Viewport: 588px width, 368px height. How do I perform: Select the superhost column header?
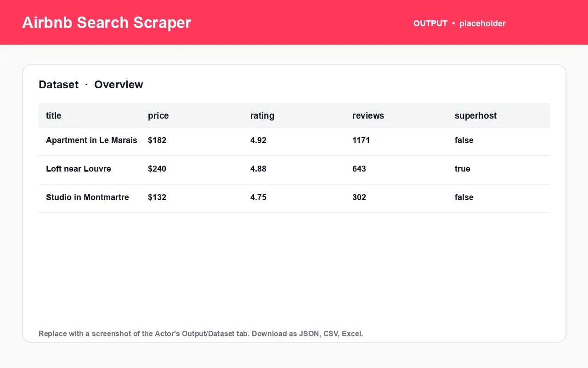(x=475, y=115)
